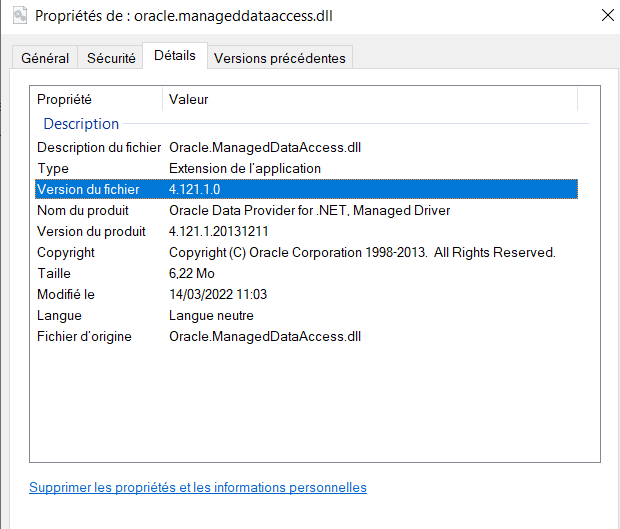Select the Version du produit row
620x529 pixels.
306,231
